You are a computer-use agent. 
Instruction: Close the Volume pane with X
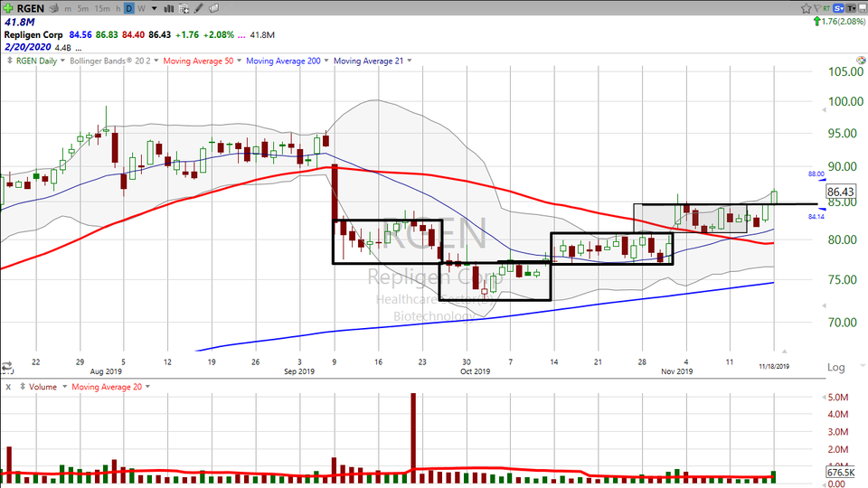coord(8,388)
